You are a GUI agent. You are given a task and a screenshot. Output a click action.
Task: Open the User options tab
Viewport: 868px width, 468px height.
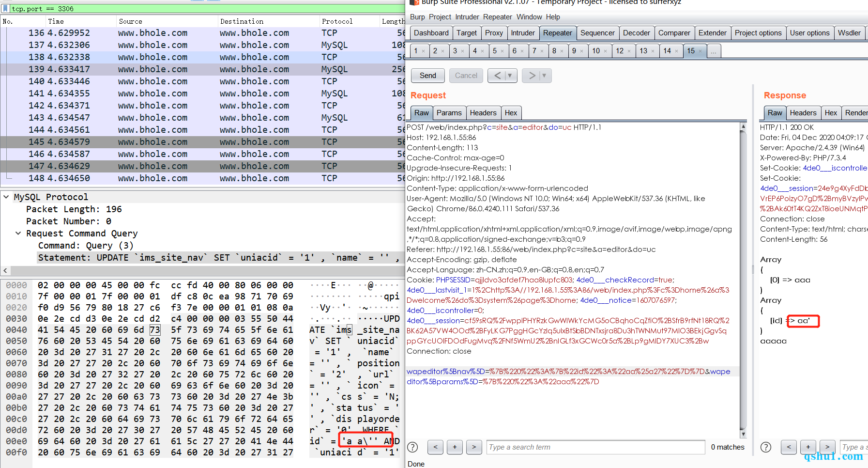click(x=810, y=33)
